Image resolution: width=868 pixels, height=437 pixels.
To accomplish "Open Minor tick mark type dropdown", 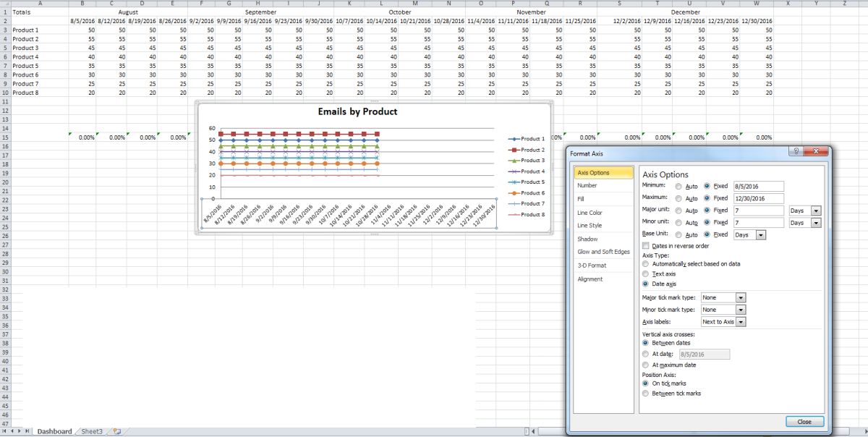I will click(x=740, y=310).
